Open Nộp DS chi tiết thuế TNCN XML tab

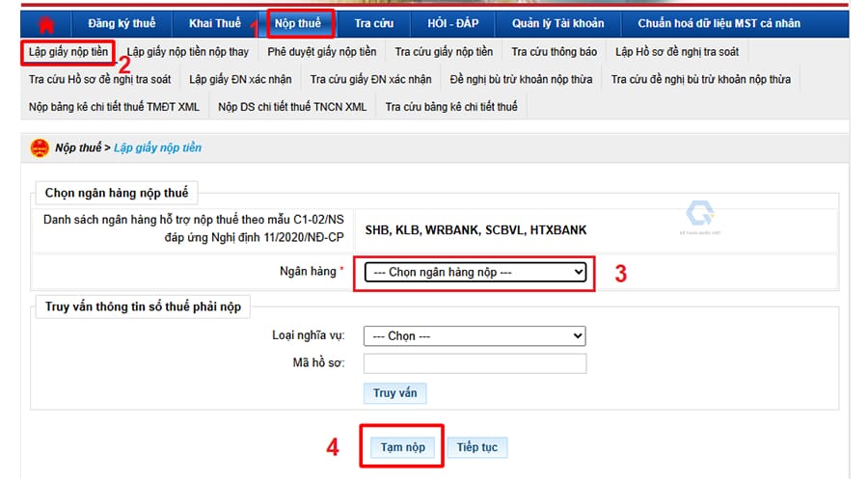[292, 107]
